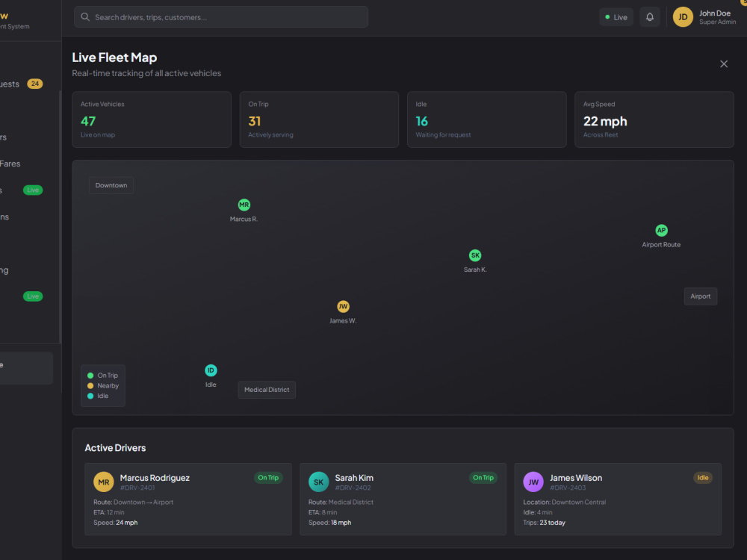Click James Wilson's Idle status badge
This screenshot has width=747, height=560.
pyautogui.click(x=703, y=478)
